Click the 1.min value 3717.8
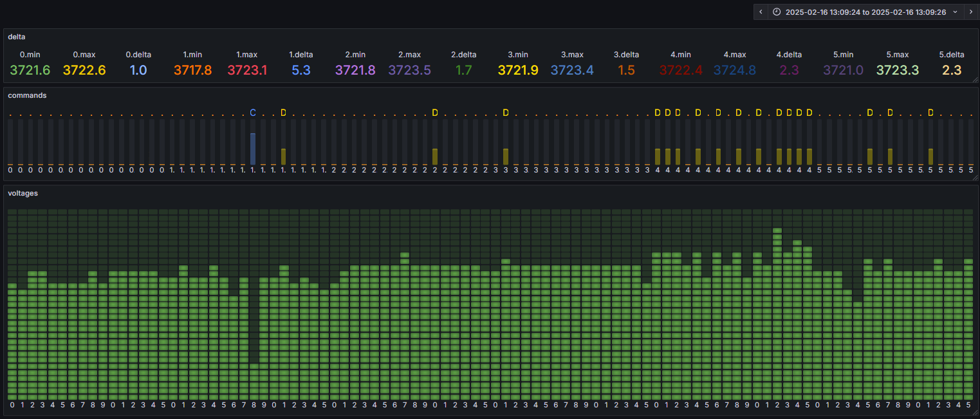This screenshot has height=419, width=980. [192, 70]
